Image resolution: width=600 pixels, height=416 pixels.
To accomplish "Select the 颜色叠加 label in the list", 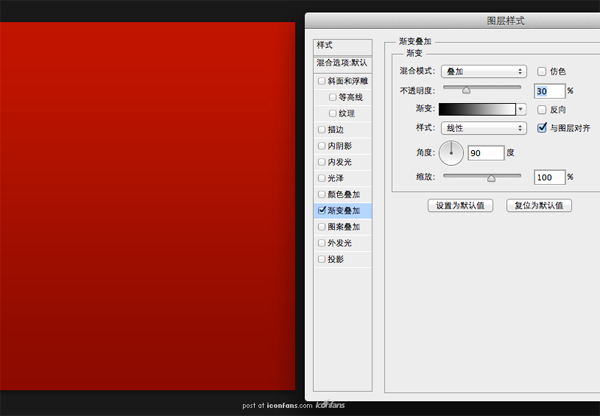I will pos(344,194).
